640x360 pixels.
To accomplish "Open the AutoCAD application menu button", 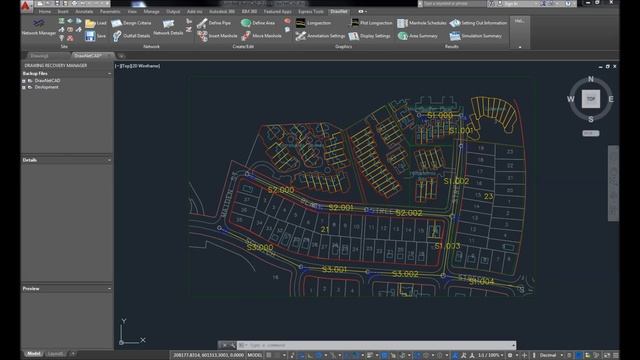I will click(26, 6).
